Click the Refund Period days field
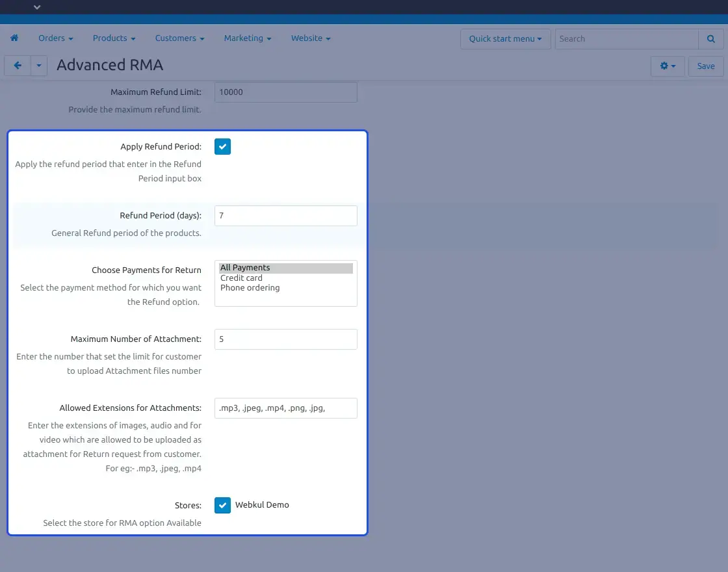This screenshot has height=572, width=728. tap(285, 216)
